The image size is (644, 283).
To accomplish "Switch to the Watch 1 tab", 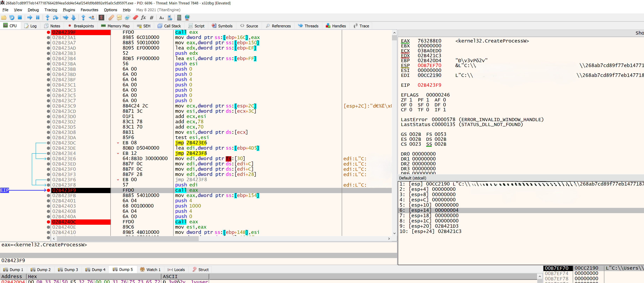I will 150,269.
